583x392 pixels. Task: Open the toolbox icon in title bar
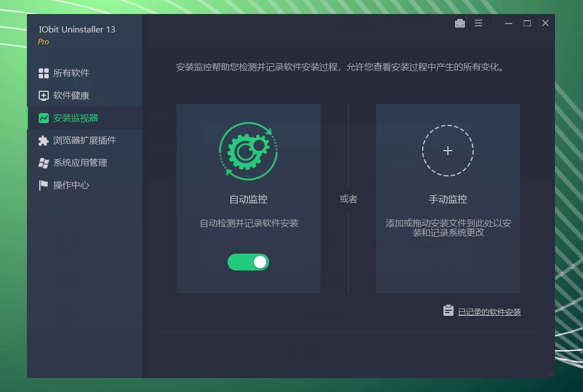tap(460, 24)
